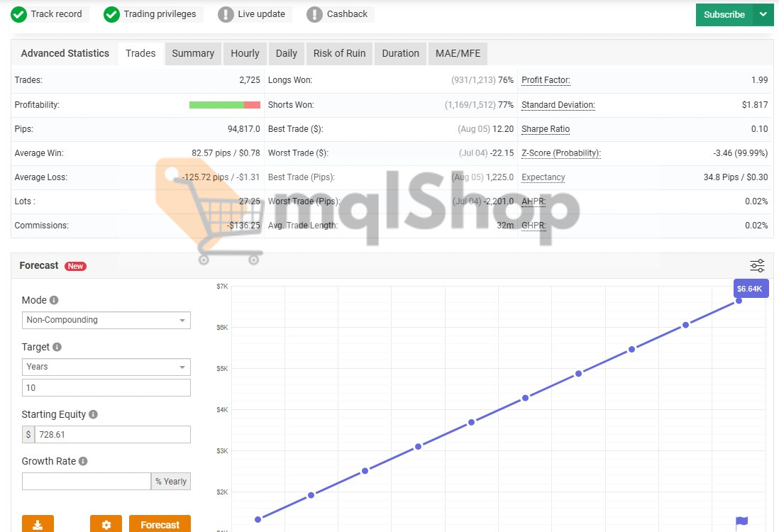
Task: Click the Trading privileges verified icon
Action: click(111, 13)
